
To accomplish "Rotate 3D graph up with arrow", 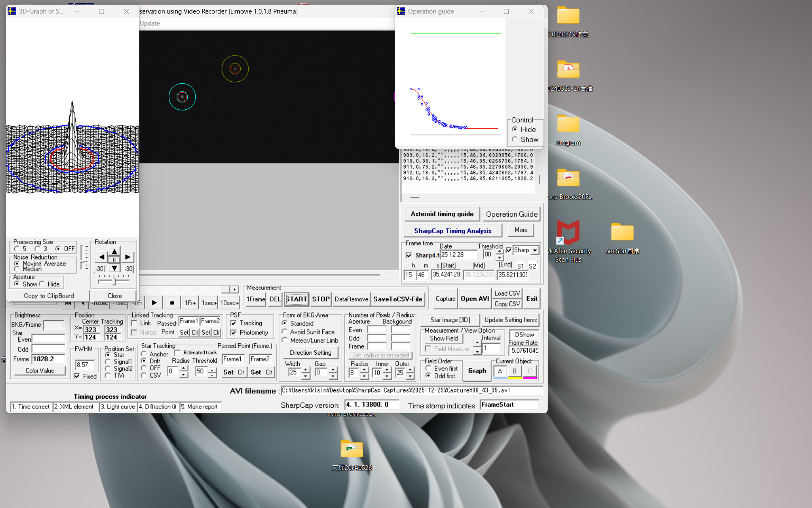I will [115, 251].
